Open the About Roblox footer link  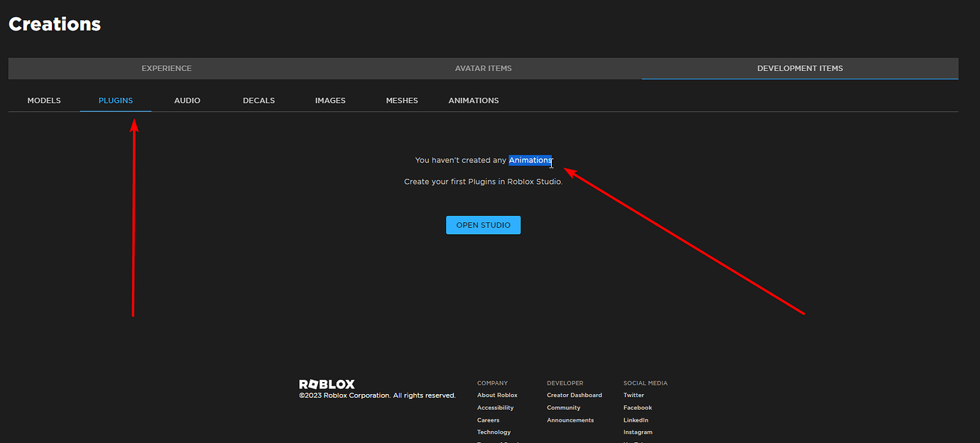pyautogui.click(x=497, y=395)
